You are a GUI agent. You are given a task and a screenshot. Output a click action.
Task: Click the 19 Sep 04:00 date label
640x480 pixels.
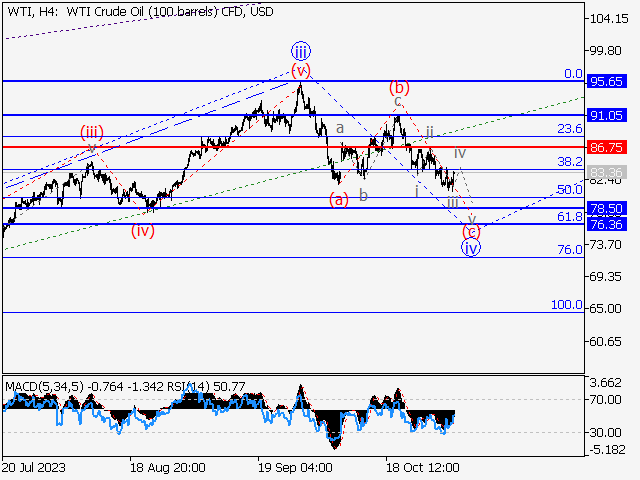pyautogui.click(x=295, y=467)
